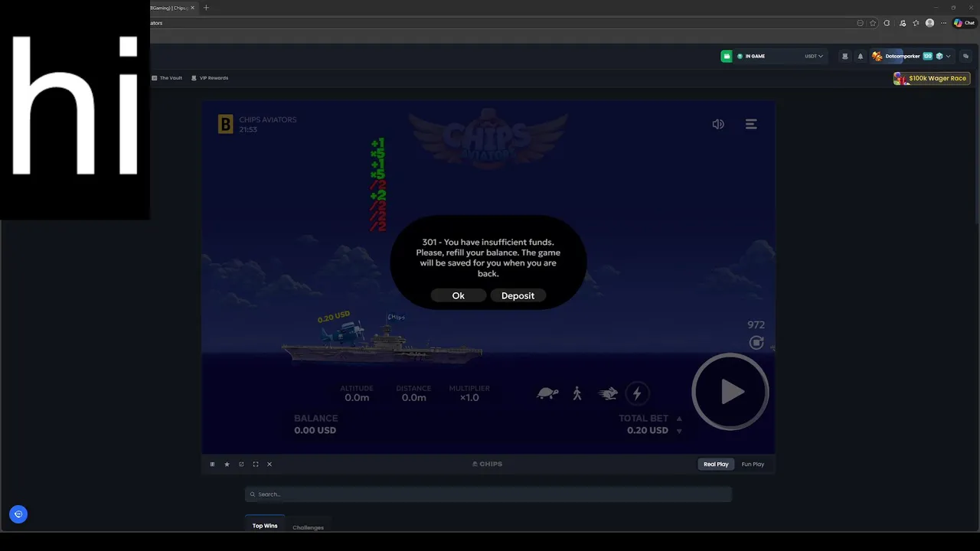The height and width of the screenshot is (551, 980).
Task: Bookmark this page with the star
Action: [x=873, y=23]
